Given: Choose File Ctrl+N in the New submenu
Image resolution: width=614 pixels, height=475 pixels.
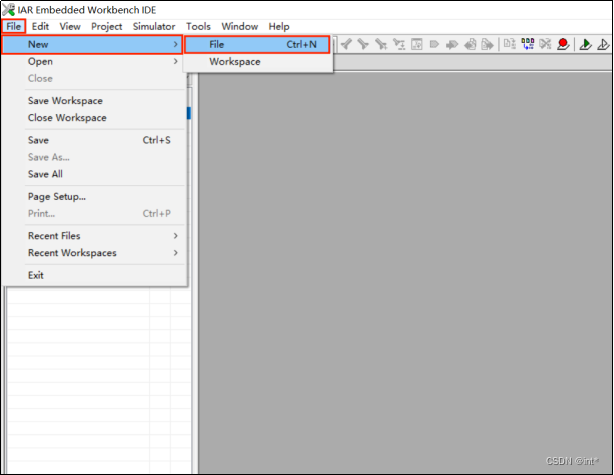Looking at the screenshot, I should click(257, 44).
